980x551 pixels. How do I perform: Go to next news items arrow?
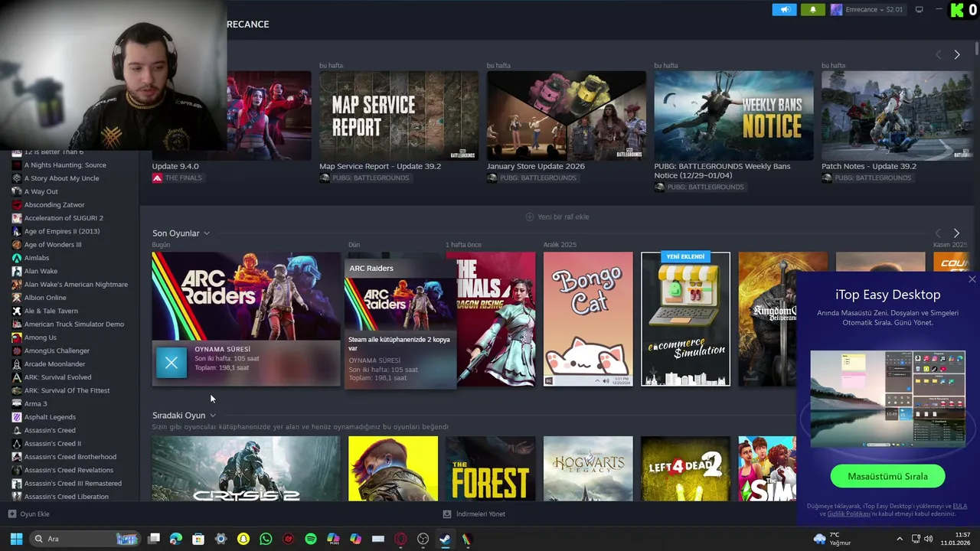[956, 54]
